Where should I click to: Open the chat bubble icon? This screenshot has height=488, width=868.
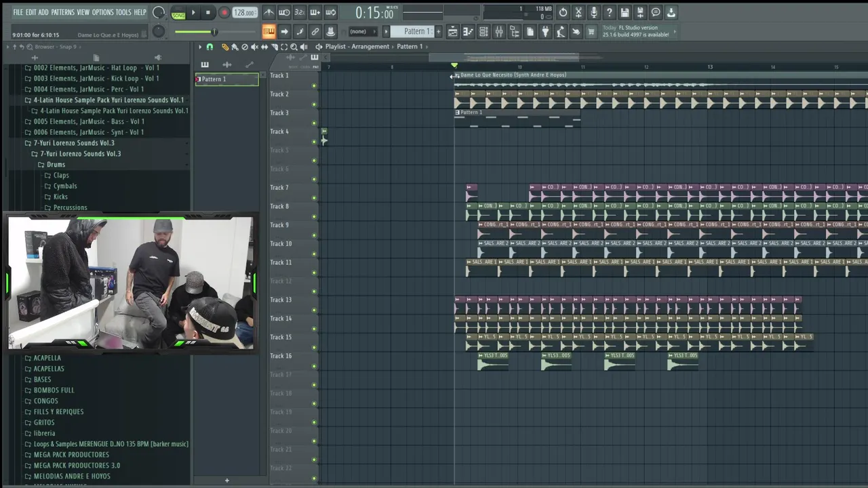click(x=655, y=12)
